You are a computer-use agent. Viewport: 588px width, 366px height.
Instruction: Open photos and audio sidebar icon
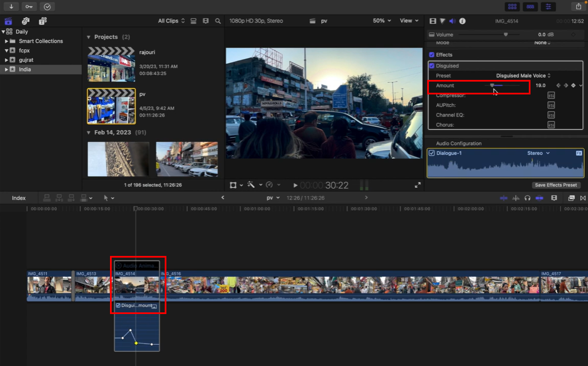pos(26,21)
